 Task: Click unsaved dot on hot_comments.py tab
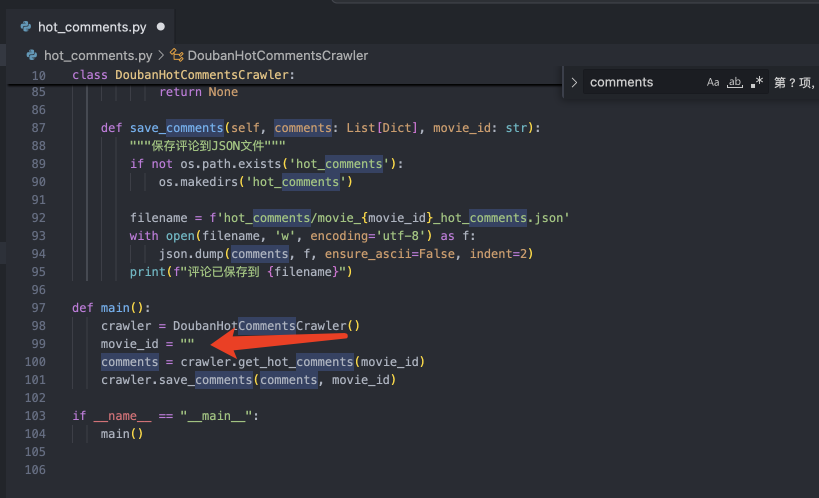tap(160, 27)
